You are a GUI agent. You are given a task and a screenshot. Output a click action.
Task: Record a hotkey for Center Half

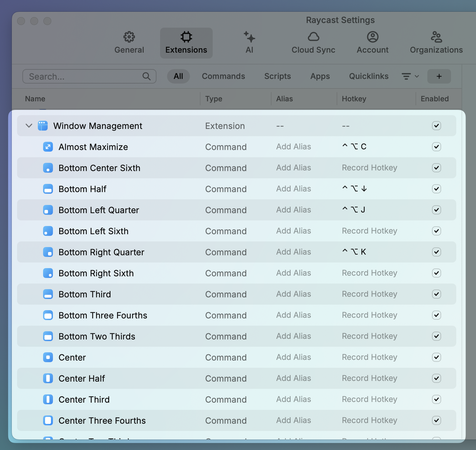tap(369, 378)
